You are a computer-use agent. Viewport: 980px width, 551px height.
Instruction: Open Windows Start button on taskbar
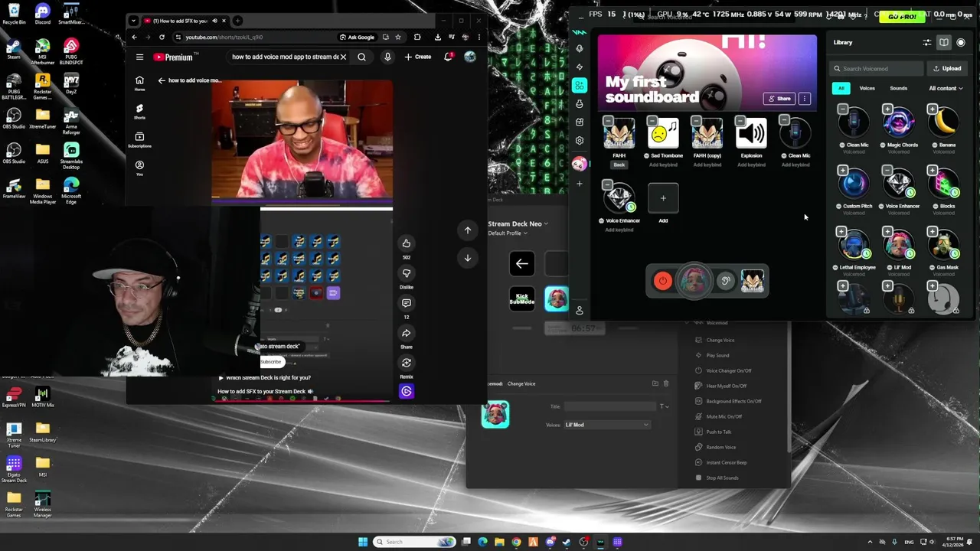pyautogui.click(x=363, y=542)
